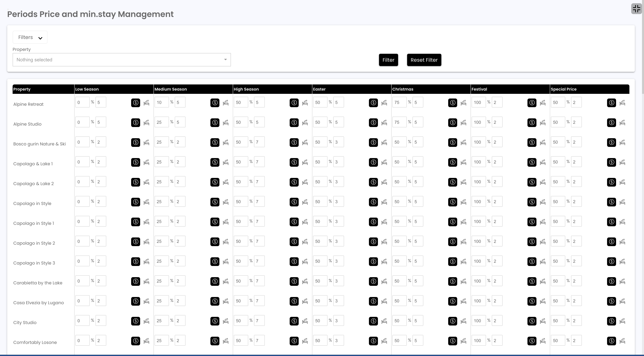644x356 pixels.
Task: Expand the Filters dropdown
Action: tap(30, 37)
